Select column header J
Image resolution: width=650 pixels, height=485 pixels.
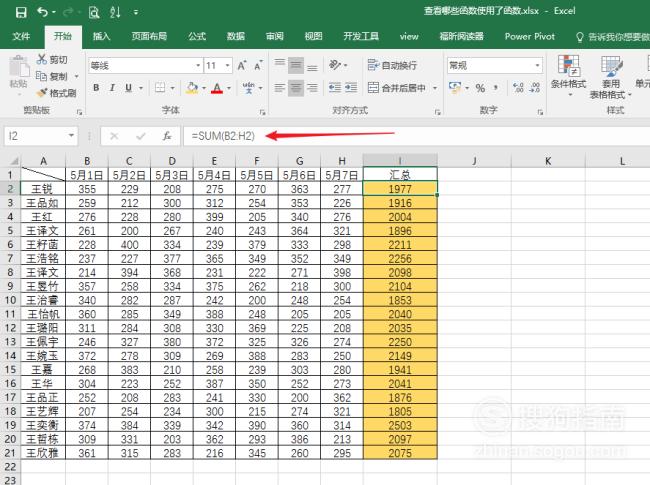click(x=474, y=161)
